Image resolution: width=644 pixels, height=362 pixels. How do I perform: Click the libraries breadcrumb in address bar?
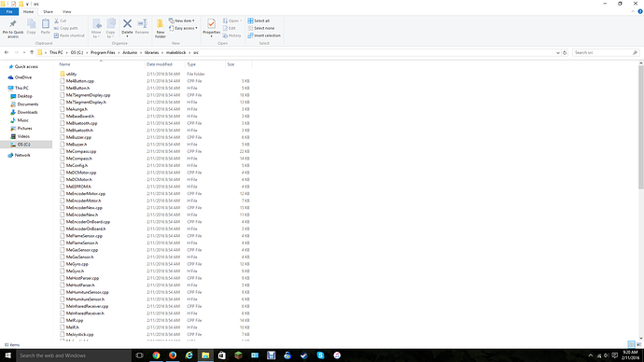(151, 52)
